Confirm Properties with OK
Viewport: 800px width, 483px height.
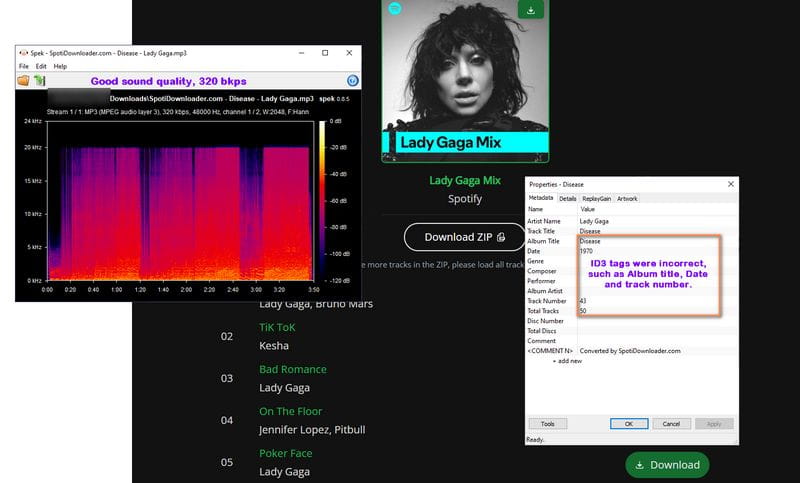tap(629, 423)
